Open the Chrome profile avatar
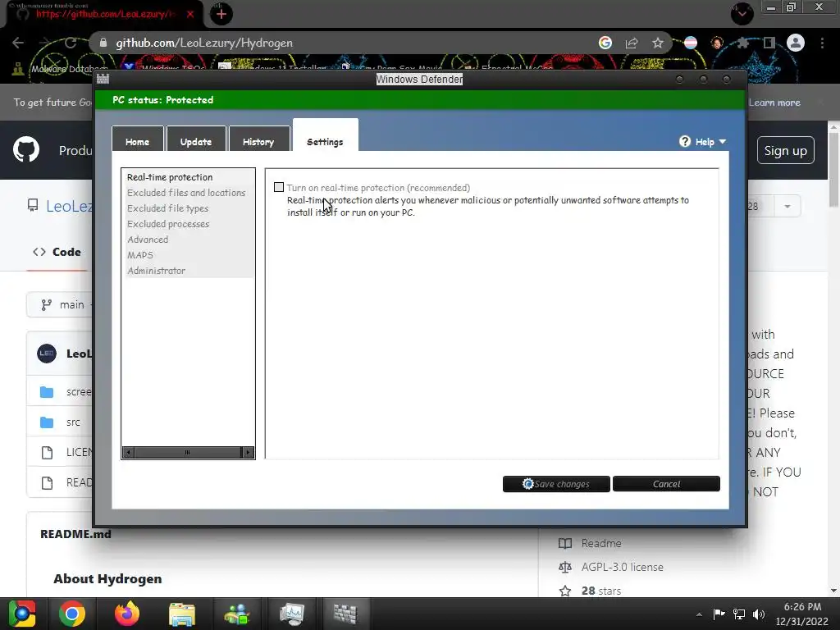 pos(796,43)
